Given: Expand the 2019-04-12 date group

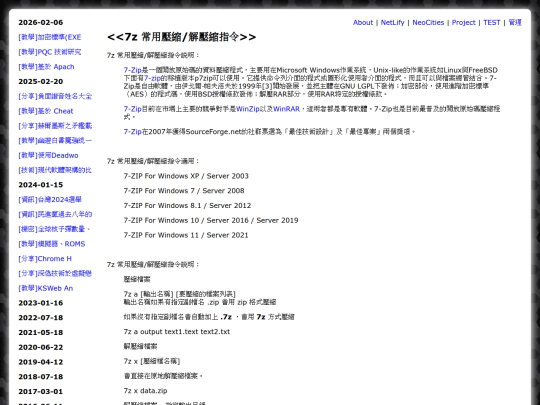Looking at the screenshot, I should point(41,362).
